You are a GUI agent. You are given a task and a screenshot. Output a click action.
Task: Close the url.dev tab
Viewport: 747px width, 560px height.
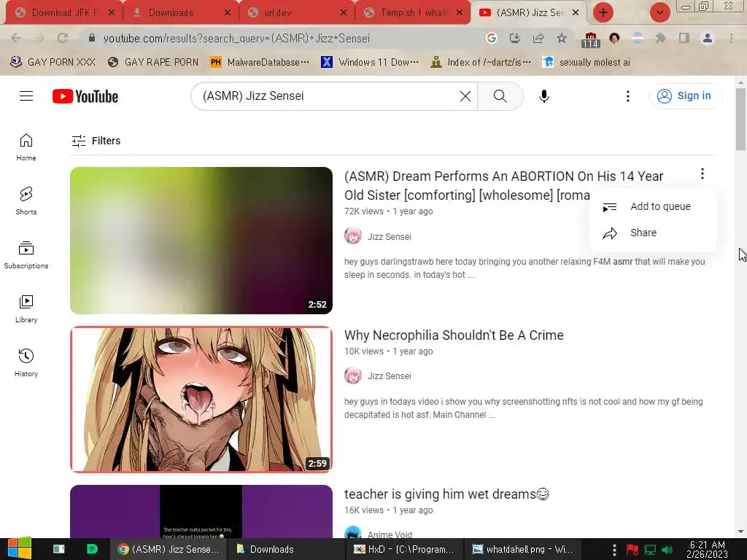click(344, 13)
